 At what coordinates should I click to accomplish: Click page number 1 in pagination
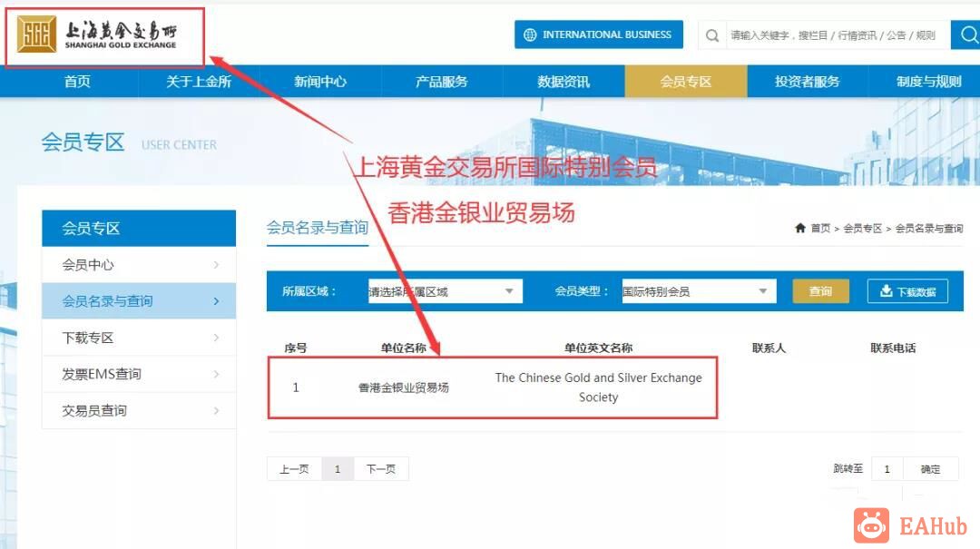(x=338, y=469)
